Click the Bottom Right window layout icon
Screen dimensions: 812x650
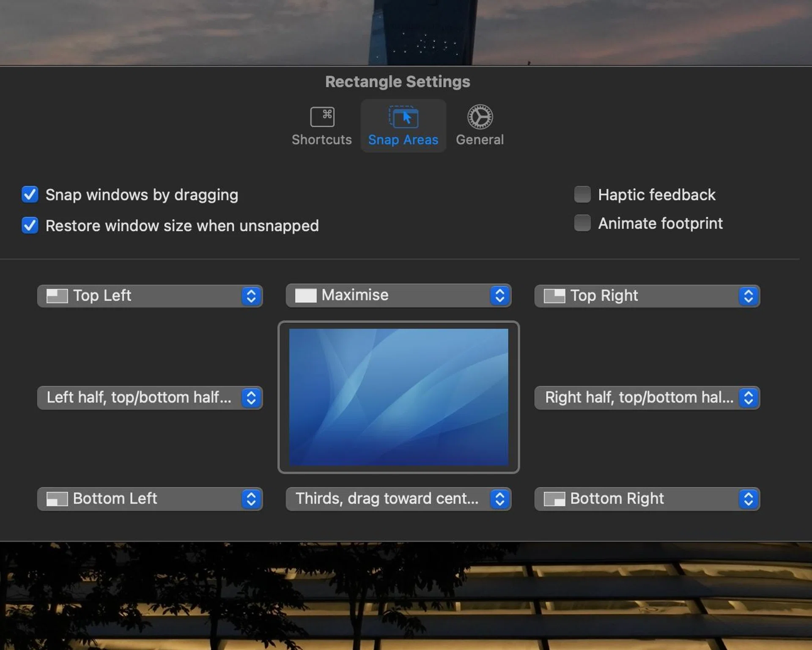(554, 499)
